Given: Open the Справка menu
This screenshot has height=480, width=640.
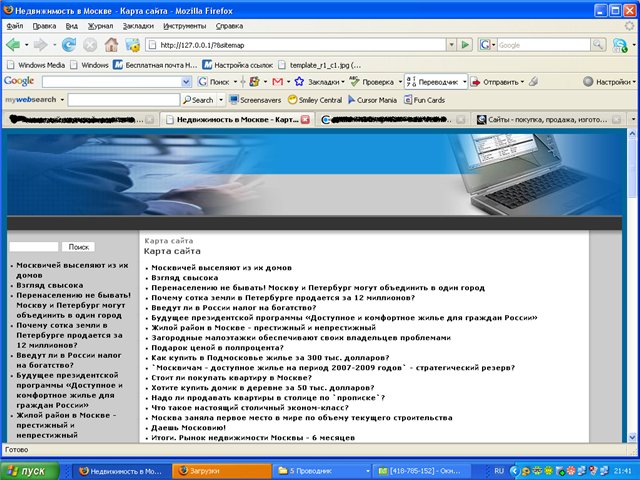Looking at the screenshot, I should point(229,26).
